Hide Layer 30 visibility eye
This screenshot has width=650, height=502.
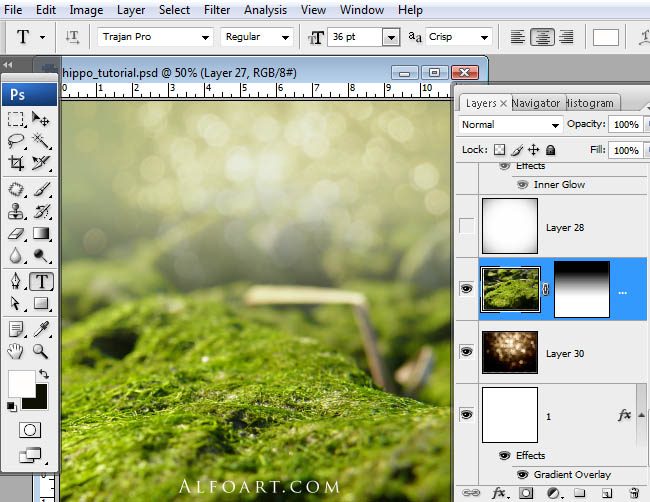point(466,352)
